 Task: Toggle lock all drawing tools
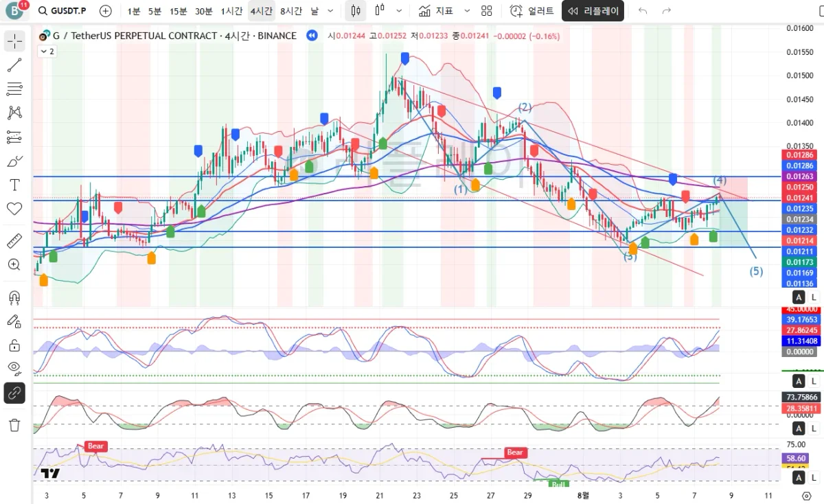point(14,344)
